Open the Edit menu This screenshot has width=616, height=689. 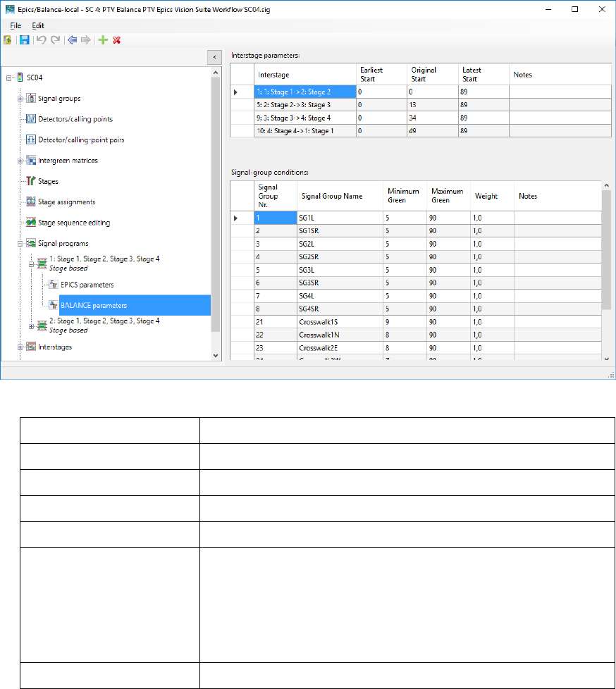(38, 25)
